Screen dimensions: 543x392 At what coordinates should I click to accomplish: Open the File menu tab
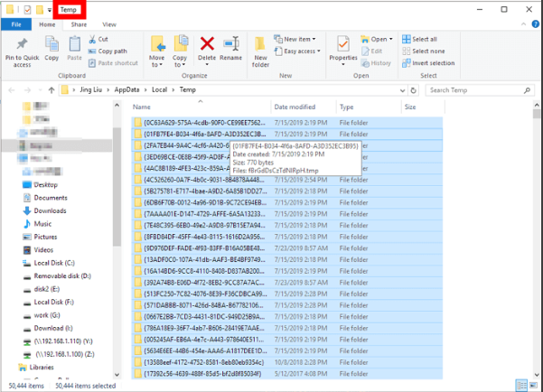[x=17, y=24]
